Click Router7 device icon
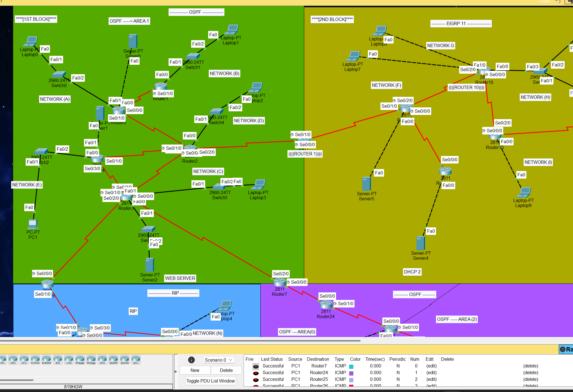573x392 pixels. pos(280,282)
